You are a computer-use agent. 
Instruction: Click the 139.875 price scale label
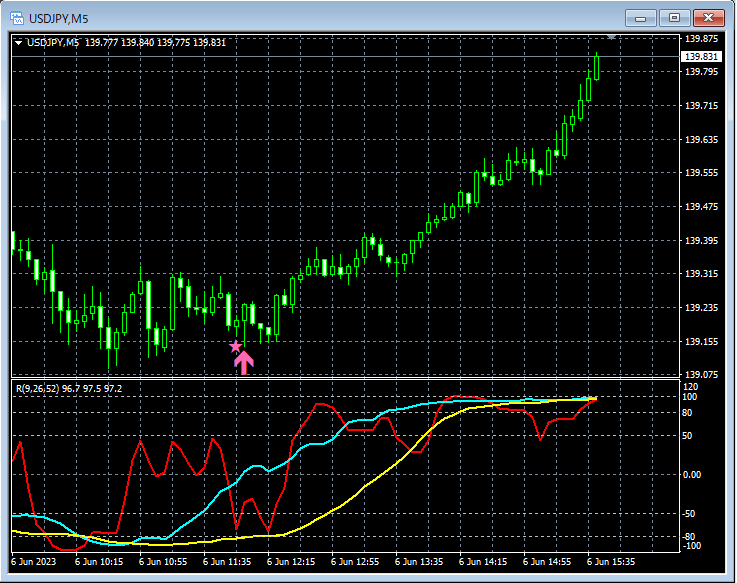[701, 39]
